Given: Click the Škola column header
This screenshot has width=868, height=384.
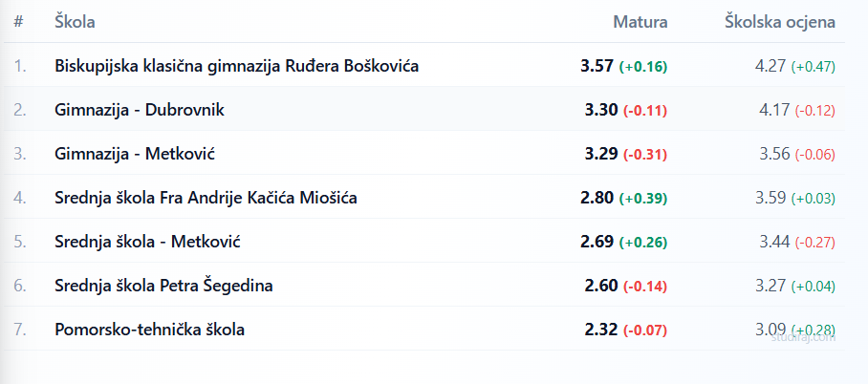Looking at the screenshot, I should [75, 22].
